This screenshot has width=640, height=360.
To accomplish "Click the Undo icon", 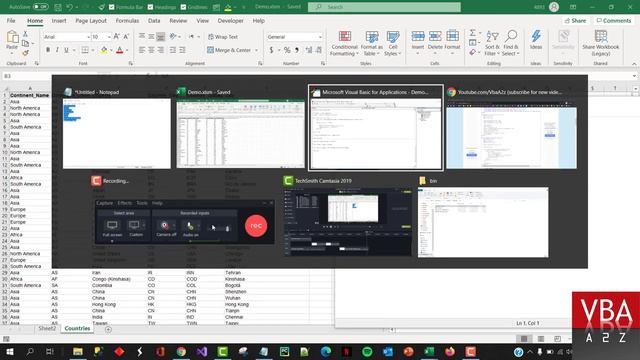I will tap(69, 7).
